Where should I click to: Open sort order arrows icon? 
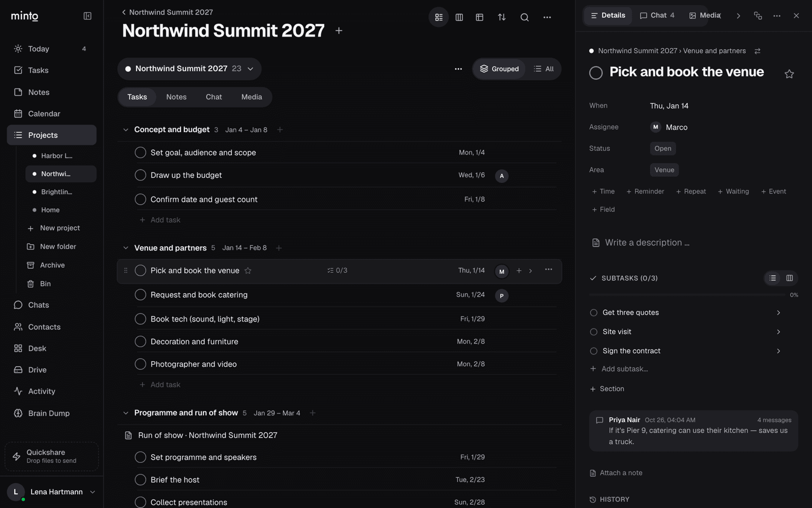coord(502,17)
